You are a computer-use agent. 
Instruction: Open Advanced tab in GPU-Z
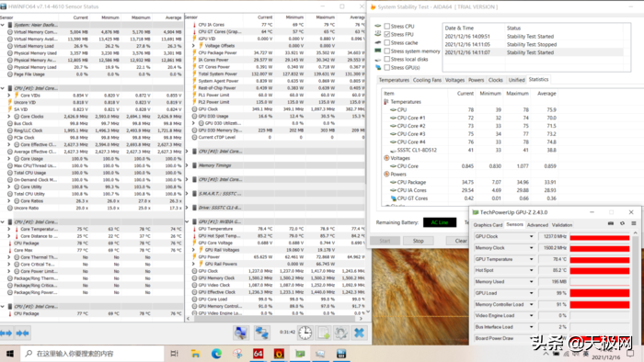click(537, 225)
